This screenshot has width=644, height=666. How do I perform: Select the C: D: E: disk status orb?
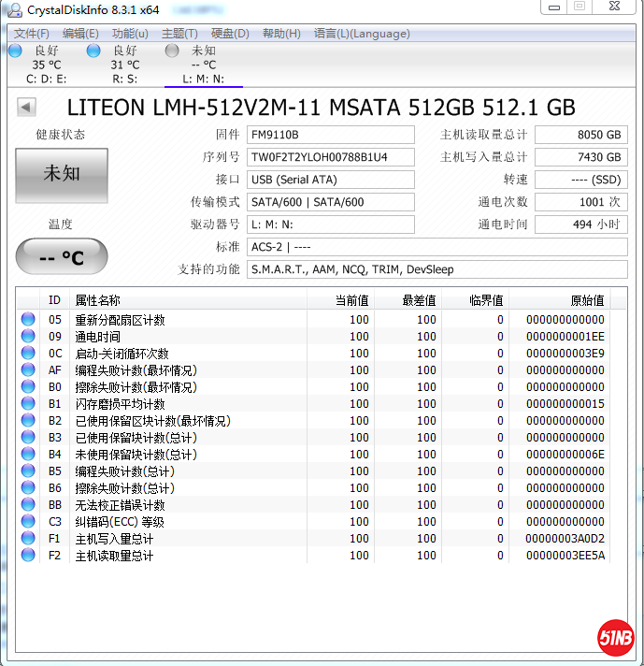16,51
